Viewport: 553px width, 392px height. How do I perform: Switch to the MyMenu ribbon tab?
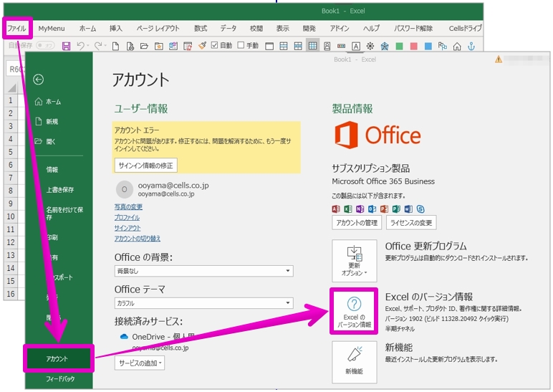click(52, 28)
